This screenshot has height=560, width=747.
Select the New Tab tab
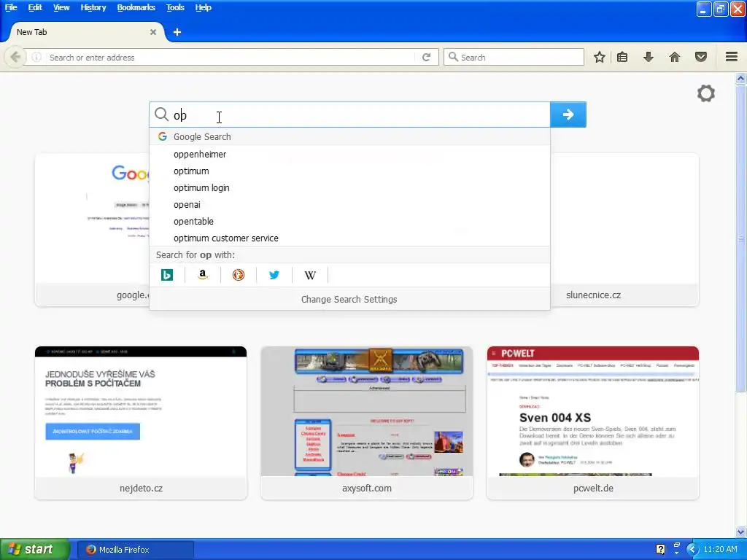tap(86, 32)
